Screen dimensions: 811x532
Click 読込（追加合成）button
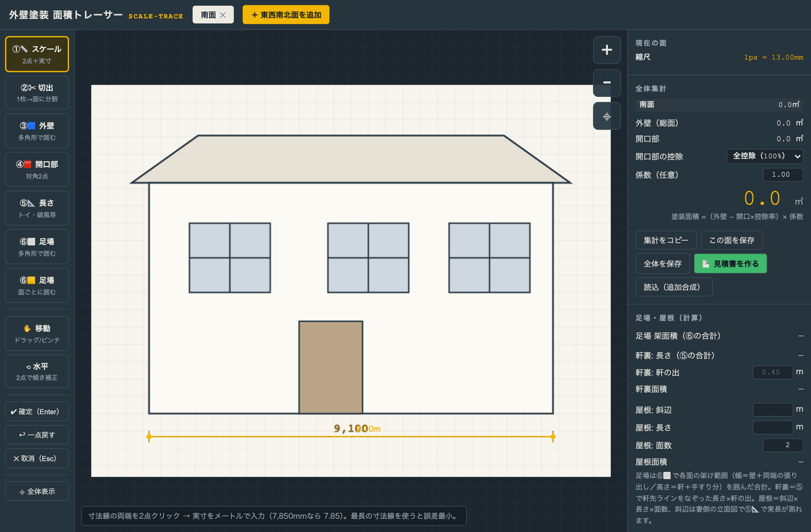point(674,287)
